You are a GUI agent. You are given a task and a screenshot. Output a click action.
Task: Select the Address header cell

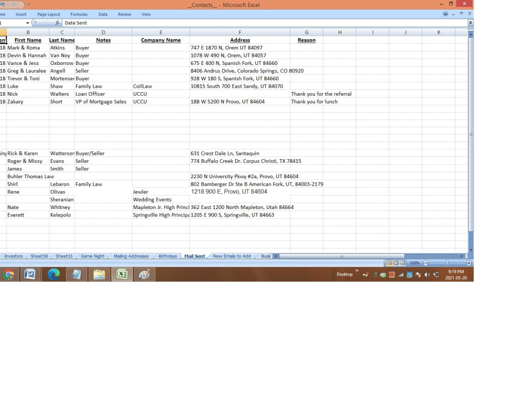coord(240,40)
